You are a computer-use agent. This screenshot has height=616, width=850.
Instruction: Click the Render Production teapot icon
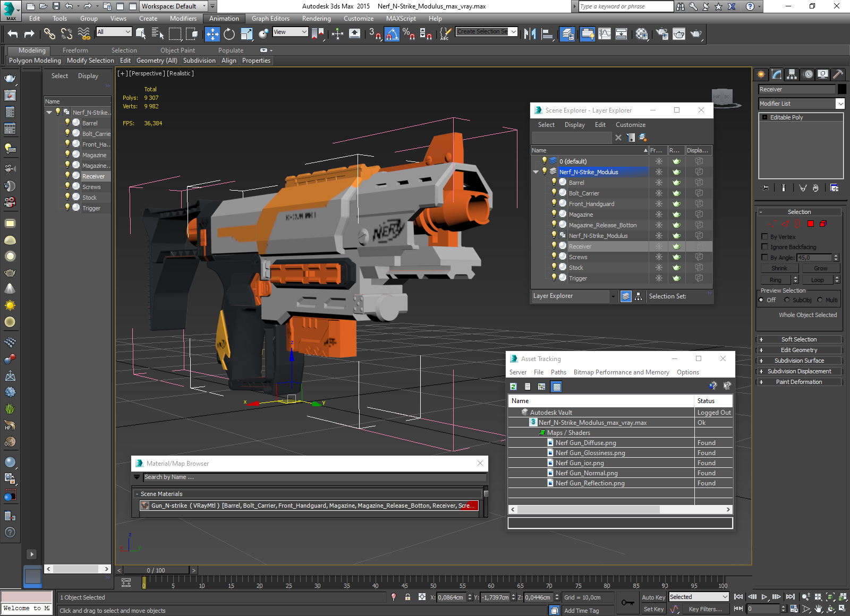(x=696, y=34)
